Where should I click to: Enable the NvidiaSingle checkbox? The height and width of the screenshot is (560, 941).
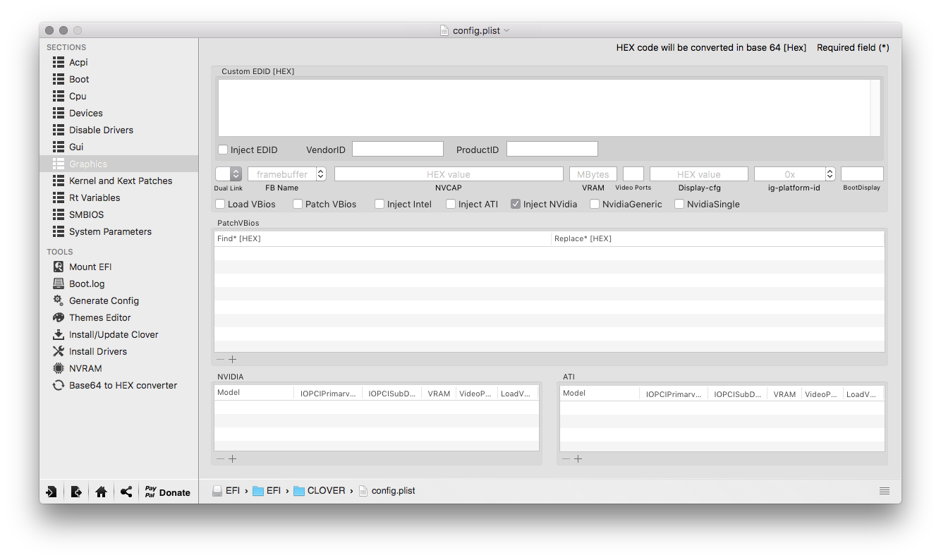[x=679, y=204]
